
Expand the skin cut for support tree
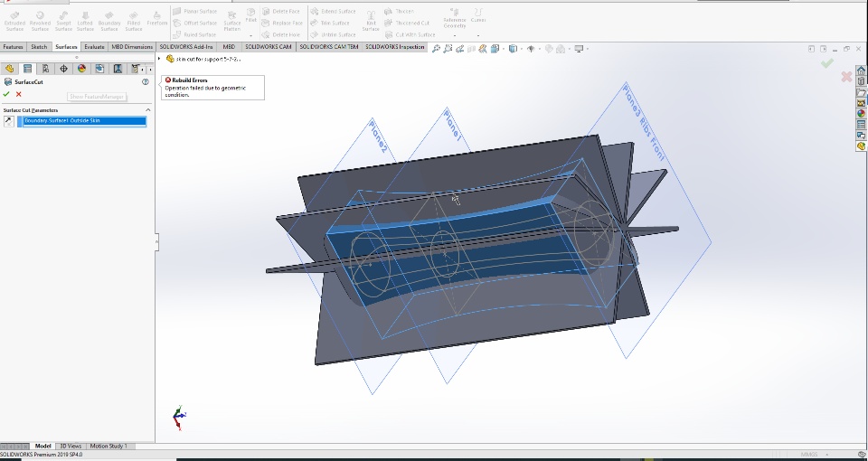159,59
